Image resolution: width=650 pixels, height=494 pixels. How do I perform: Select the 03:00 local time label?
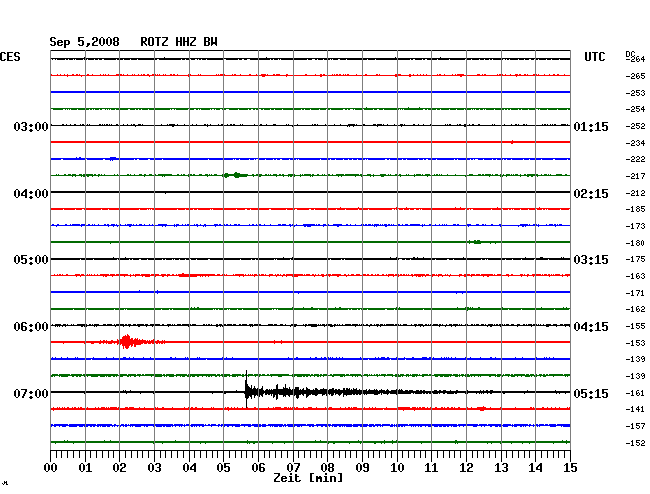point(31,126)
